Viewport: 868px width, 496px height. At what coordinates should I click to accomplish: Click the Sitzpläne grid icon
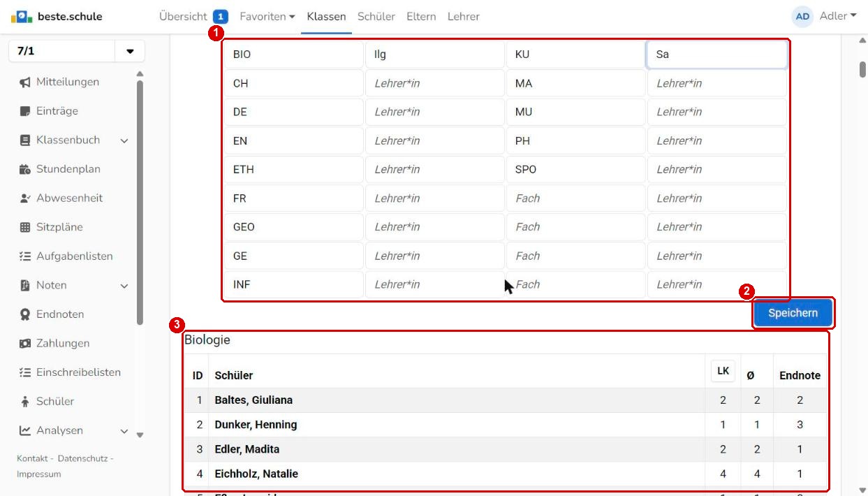click(24, 227)
